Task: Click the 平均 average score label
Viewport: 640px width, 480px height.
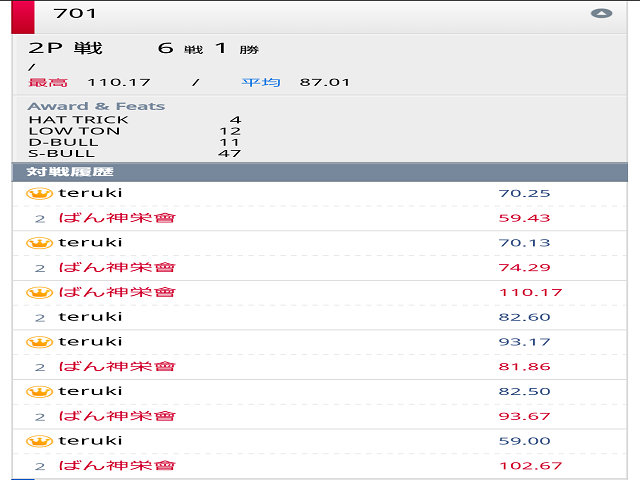Action: 260,82
